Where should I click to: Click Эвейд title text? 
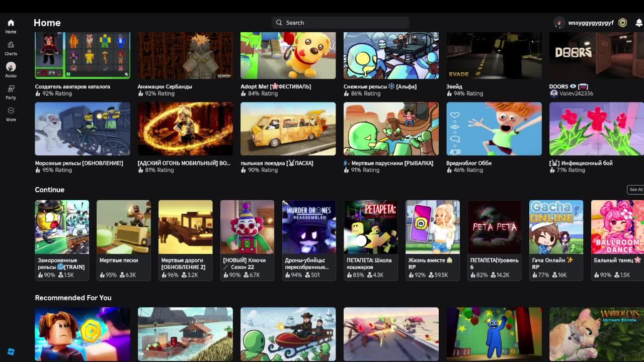pos(454,86)
